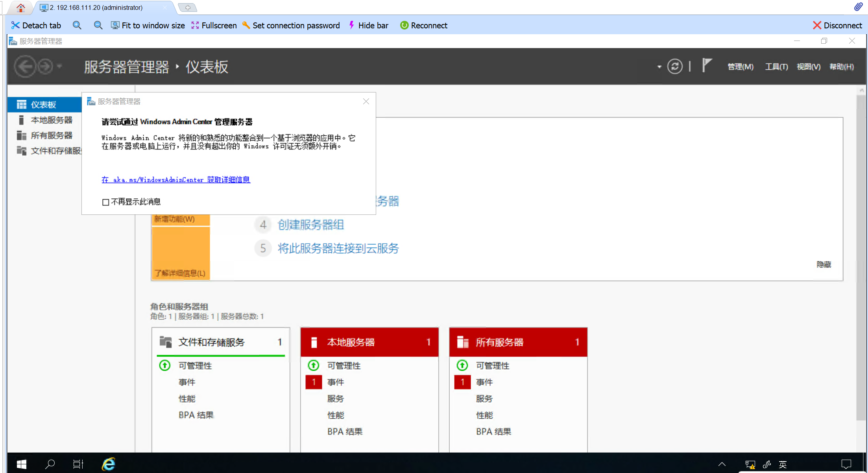The height and width of the screenshot is (473, 868).
Task: Launch Internet Explorer from the taskbar
Action: tap(108, 464)
